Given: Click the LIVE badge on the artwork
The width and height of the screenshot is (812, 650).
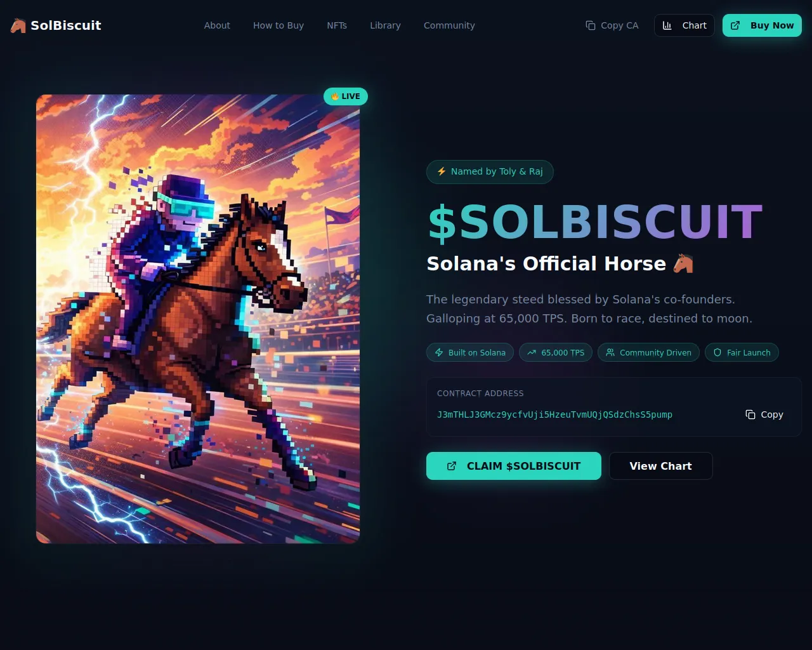Looking at the screenshot, I should [346, 96].
